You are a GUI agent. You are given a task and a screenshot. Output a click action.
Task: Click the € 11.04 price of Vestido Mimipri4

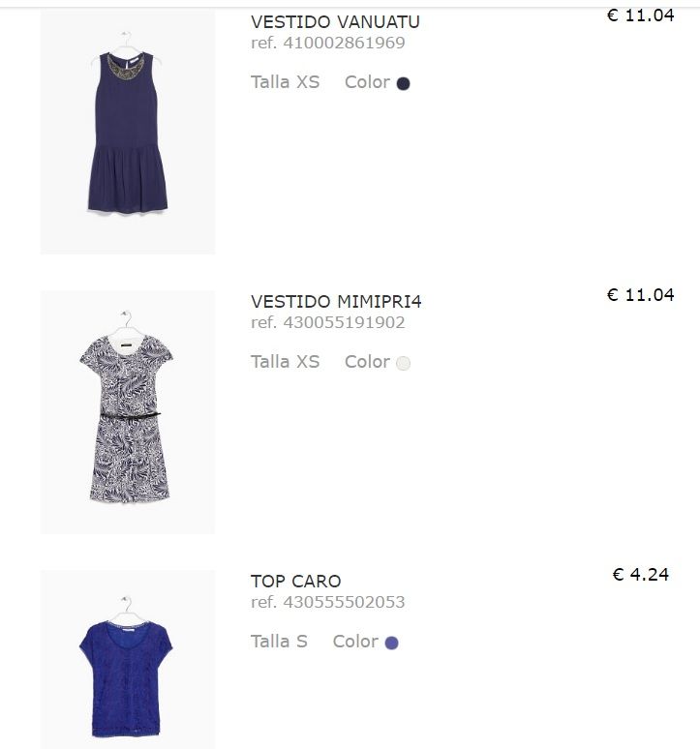coord(640,295)
